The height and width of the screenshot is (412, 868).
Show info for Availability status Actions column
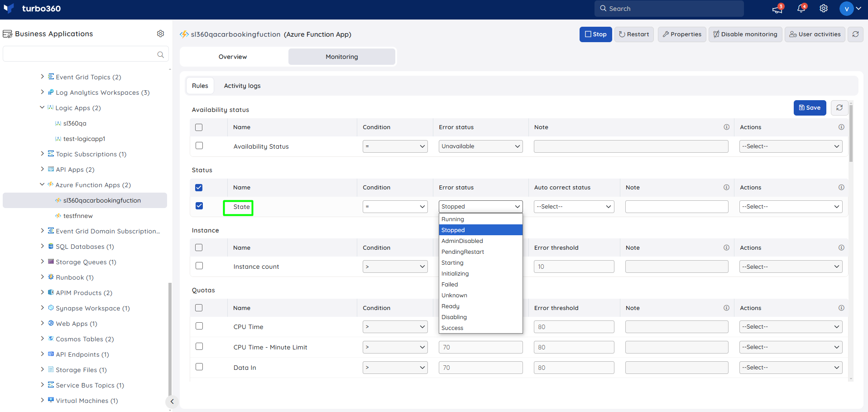pos(841,127)
